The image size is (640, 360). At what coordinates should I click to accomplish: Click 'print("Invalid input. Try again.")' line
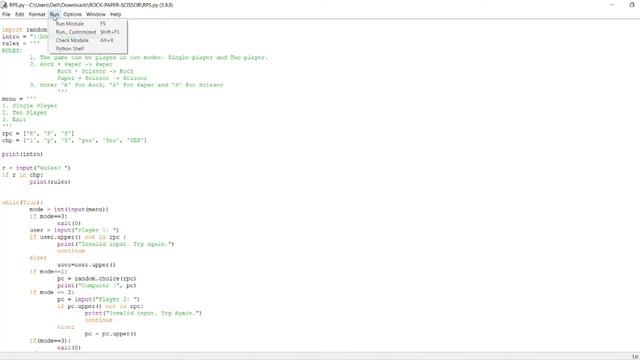pyautogui.click(x=116, y=244)
